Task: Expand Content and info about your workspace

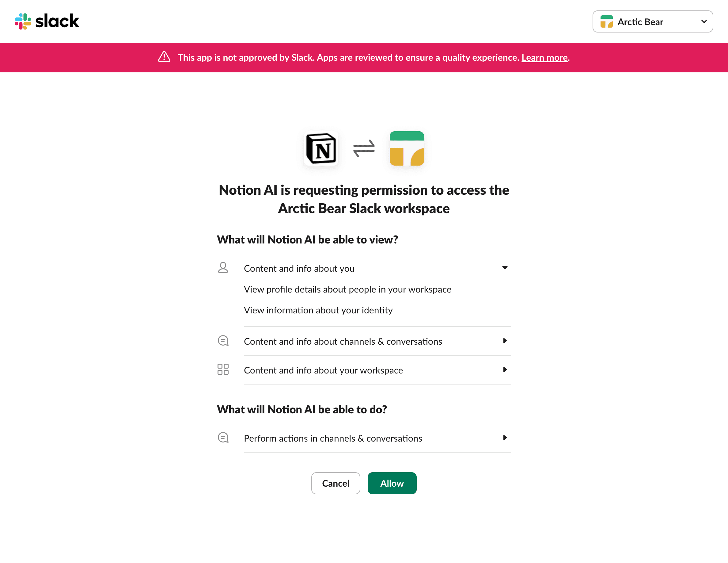Action: point(505,370)
